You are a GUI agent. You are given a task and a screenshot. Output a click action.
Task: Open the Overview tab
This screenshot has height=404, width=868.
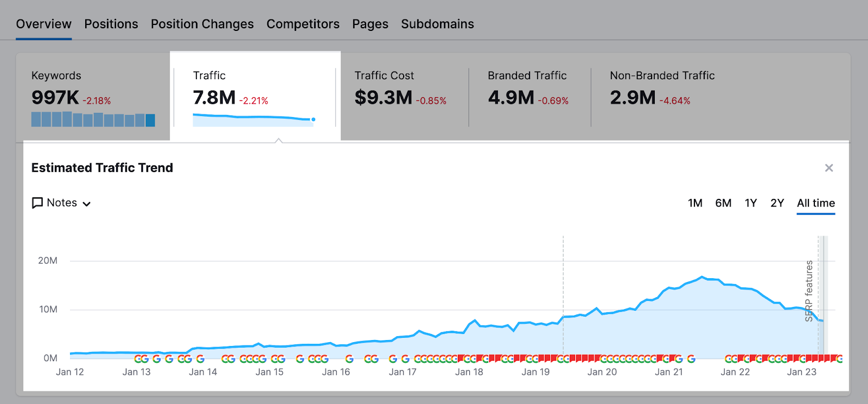click(43, 24)
